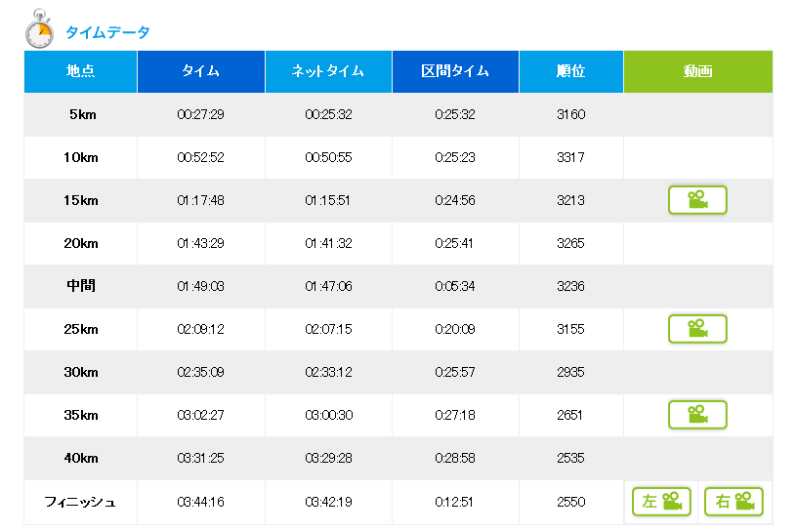Select the 30km row label
This screenshot has height=532, width=797.
[81, 372]
